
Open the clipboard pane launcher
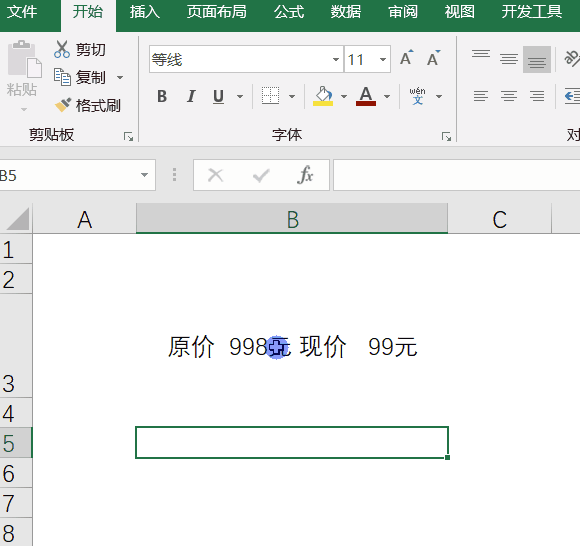pos(128,137)
